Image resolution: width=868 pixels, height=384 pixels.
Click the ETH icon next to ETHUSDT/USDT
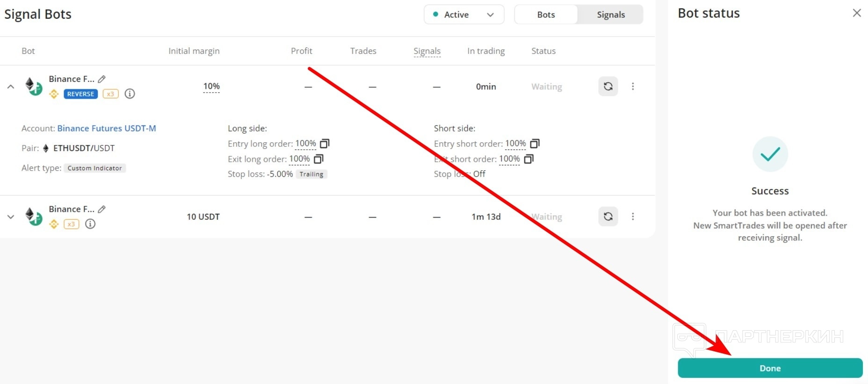point(46,148)
